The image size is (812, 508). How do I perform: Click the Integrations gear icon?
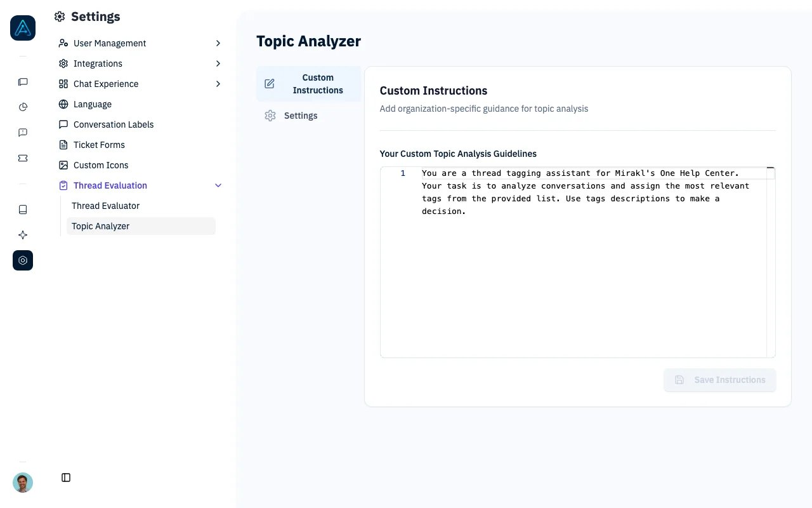click(63, 63)
